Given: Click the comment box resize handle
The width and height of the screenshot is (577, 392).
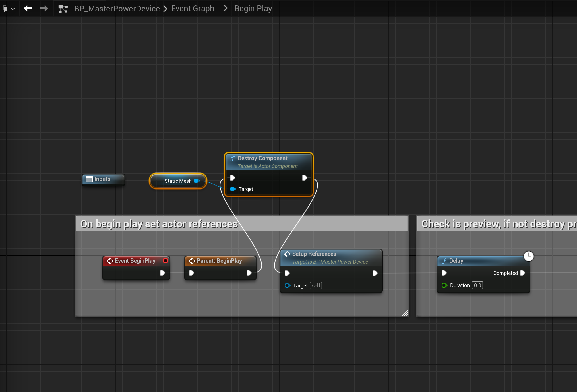Looking at the screenshot, I should tap(405, 313).
